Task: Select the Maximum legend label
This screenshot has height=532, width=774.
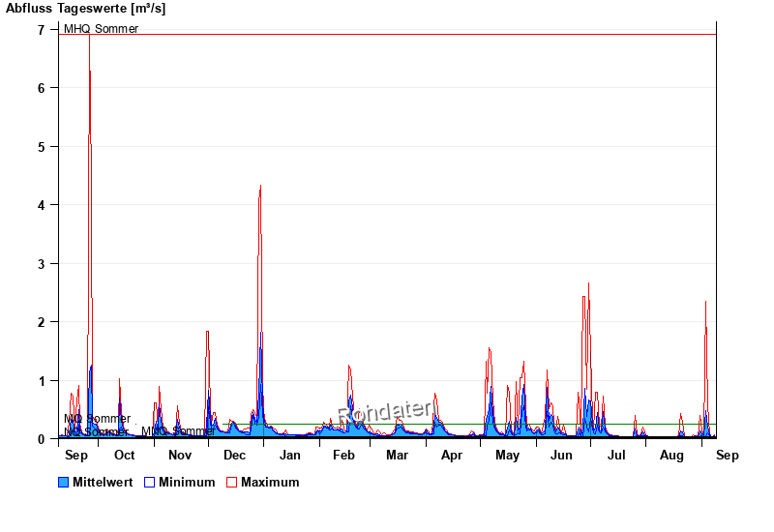Action: (x=270, y=482)
